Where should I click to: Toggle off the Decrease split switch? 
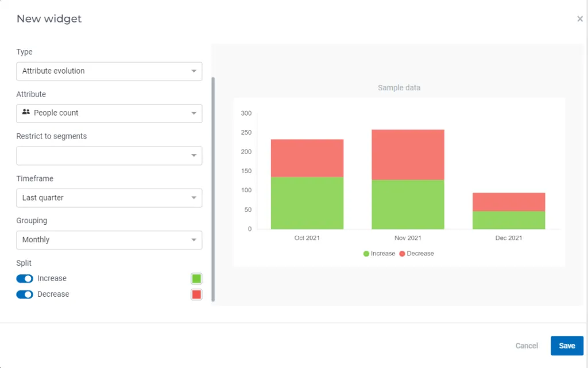[x=25, y=294]
